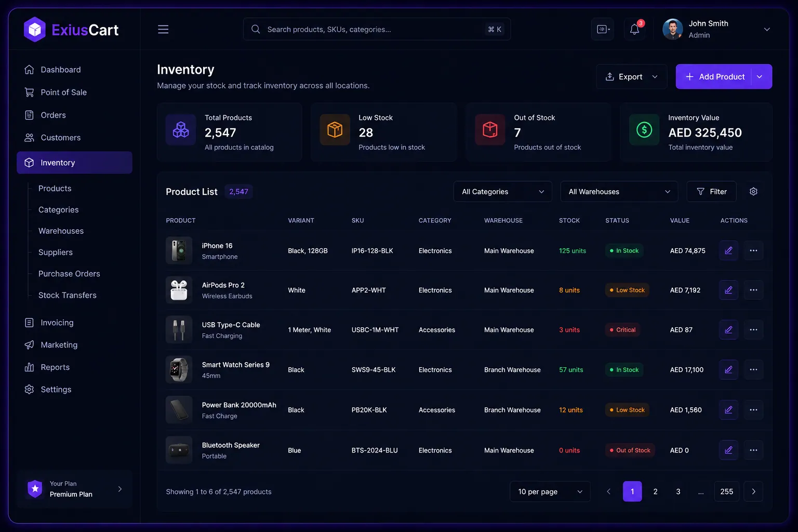Toggle the hamburger sidebar menu
Viewport: 798px width, 532px height.
coord(163,30)
